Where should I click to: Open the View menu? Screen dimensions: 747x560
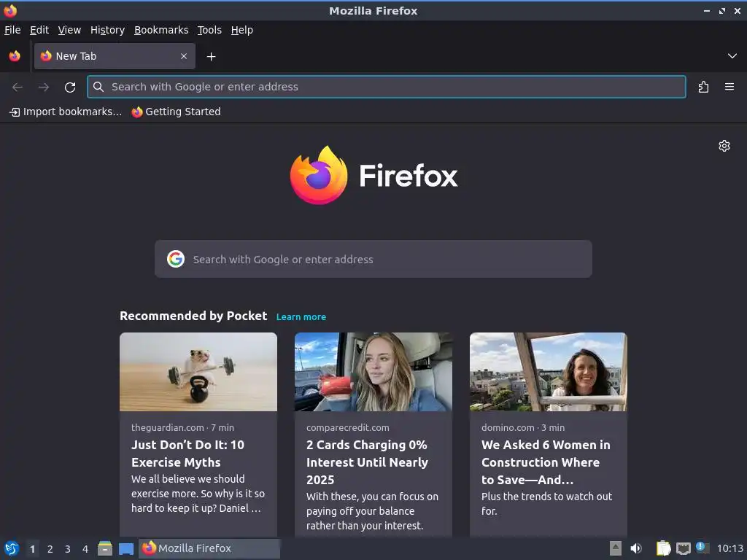[69, 30]
